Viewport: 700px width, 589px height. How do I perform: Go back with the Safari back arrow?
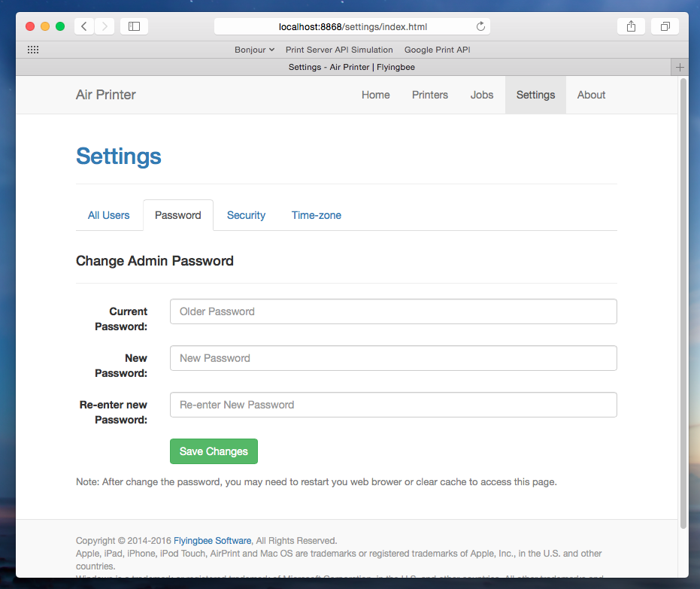pos(84,26)
